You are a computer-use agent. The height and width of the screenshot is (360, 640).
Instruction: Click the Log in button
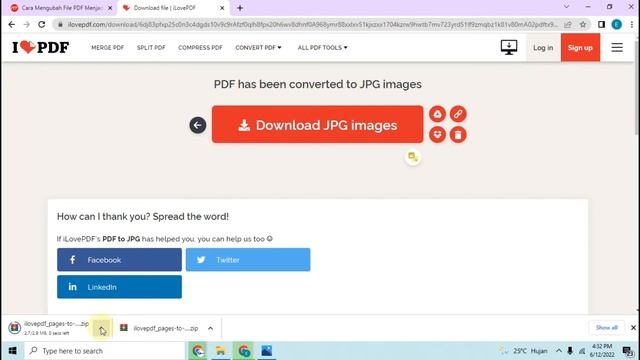[x=543, y=47]
